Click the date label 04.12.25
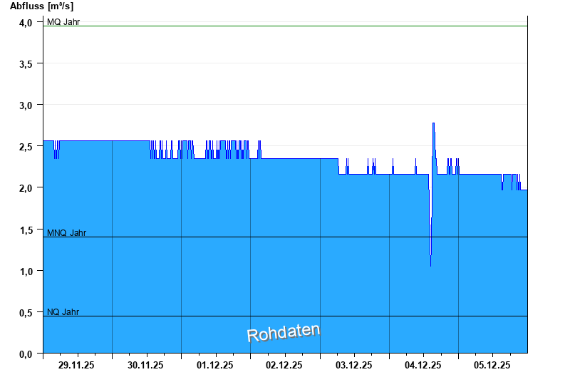 [423, 366]
